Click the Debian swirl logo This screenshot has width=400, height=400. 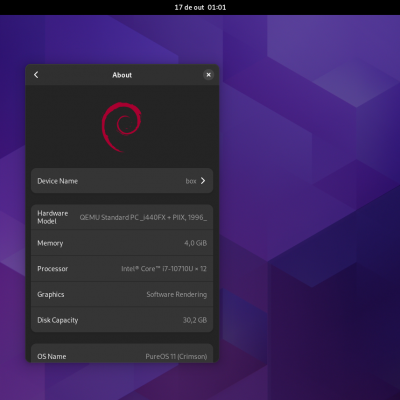122,127
